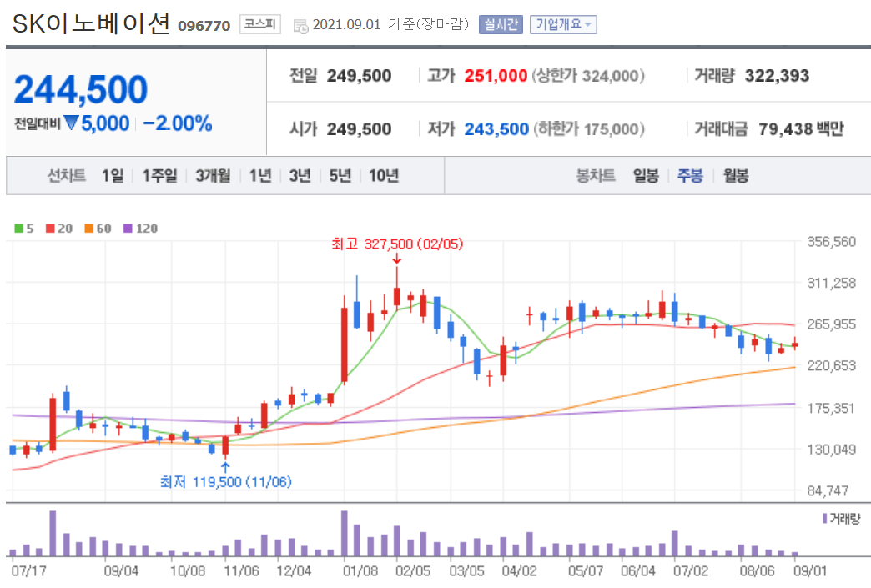Click the 저가 value 243,500

point(496,128)
